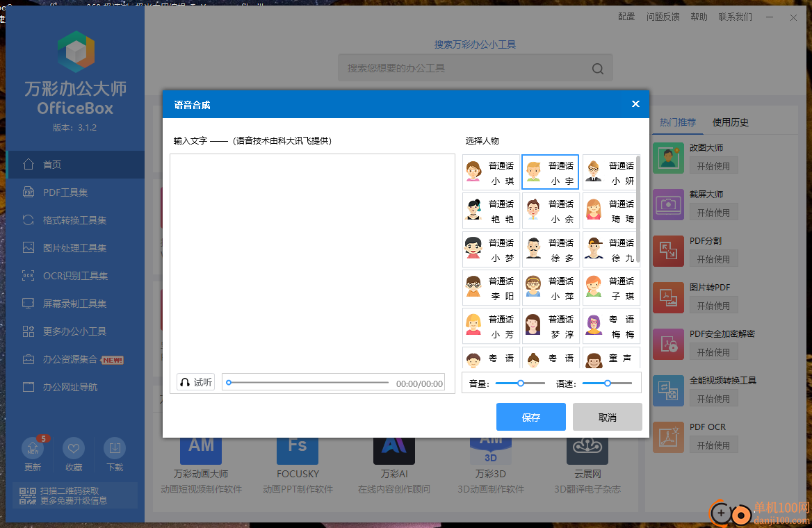Open the 图片处理工具集 sidebar item
Screen dimensions: 812x528
pos(75,248)
